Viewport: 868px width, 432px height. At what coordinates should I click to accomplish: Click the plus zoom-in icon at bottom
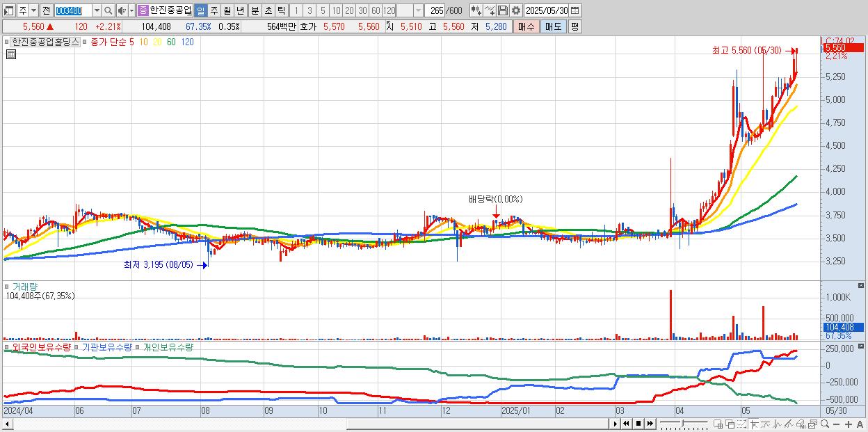tap(849, 424)
